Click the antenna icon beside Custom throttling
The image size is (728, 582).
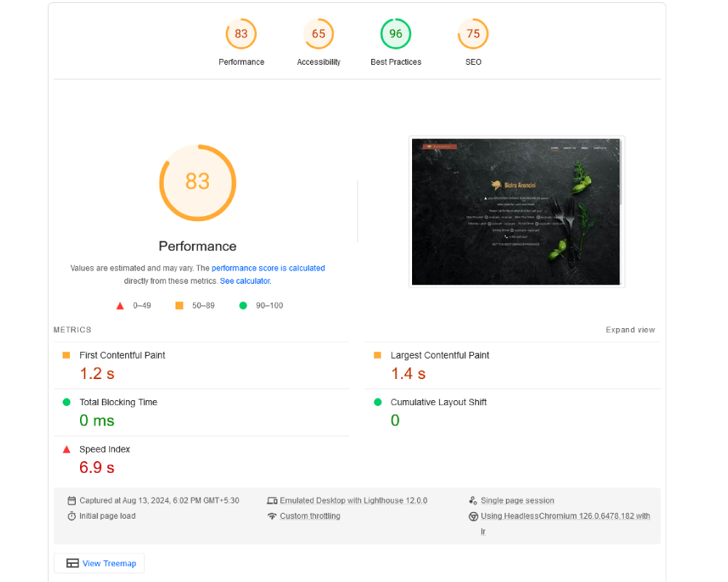pyautogui.click(x=272, y=516)
